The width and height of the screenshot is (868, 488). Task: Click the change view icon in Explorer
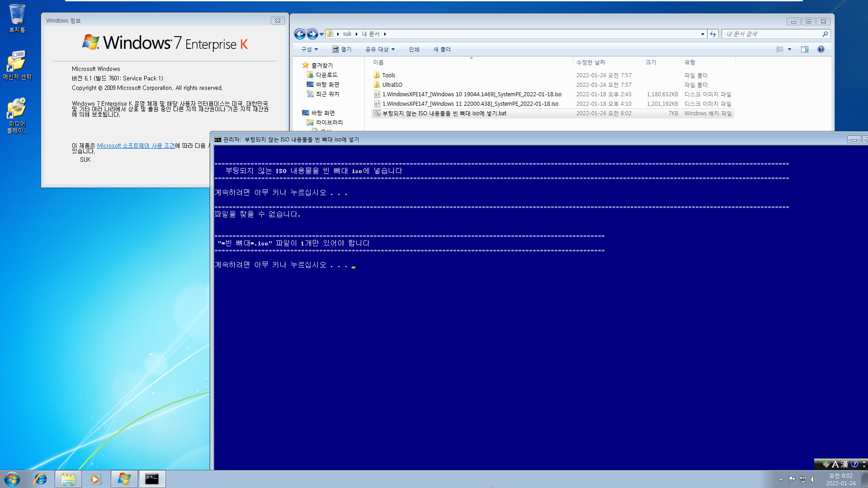coord(780,49)
